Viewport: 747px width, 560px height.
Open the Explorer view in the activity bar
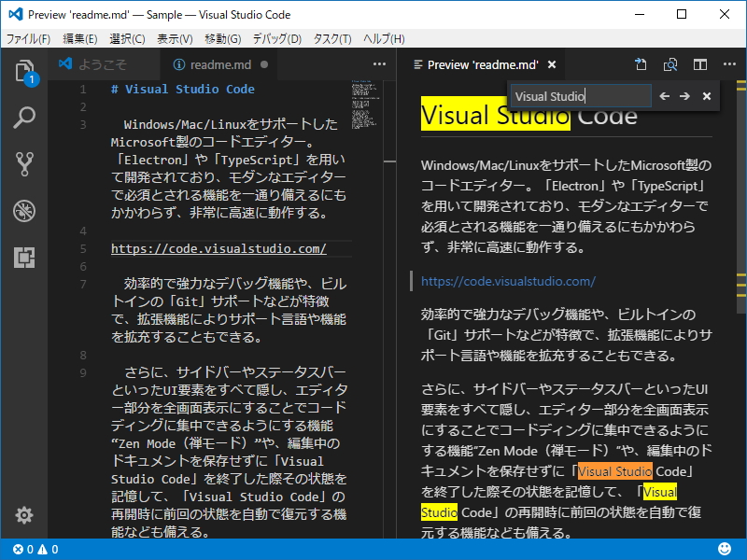pyautogui.click(x=23, y=70)
